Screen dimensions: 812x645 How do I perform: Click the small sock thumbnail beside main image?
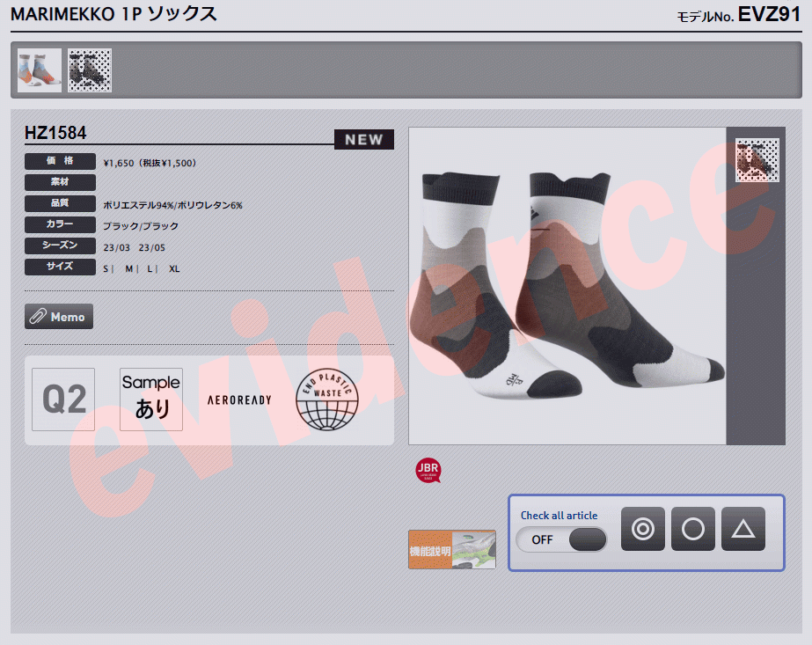[x=757, y=160]
